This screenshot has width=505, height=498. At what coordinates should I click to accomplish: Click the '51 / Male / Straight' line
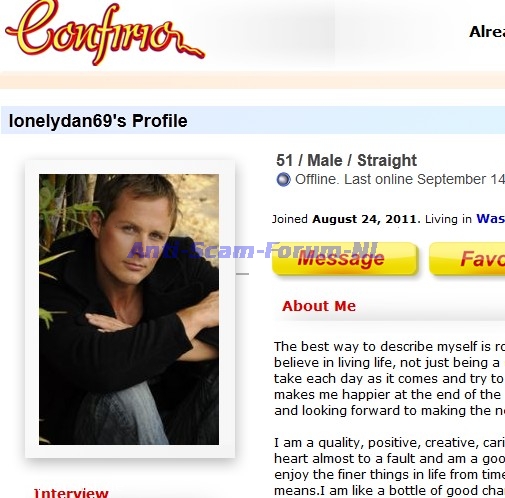click(346, 160)
